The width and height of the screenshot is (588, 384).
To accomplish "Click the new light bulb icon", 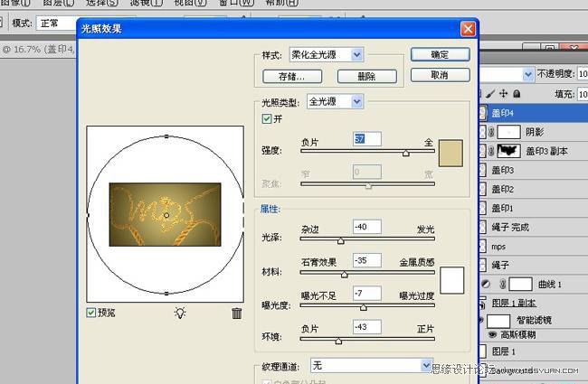I will coord(180,313).
